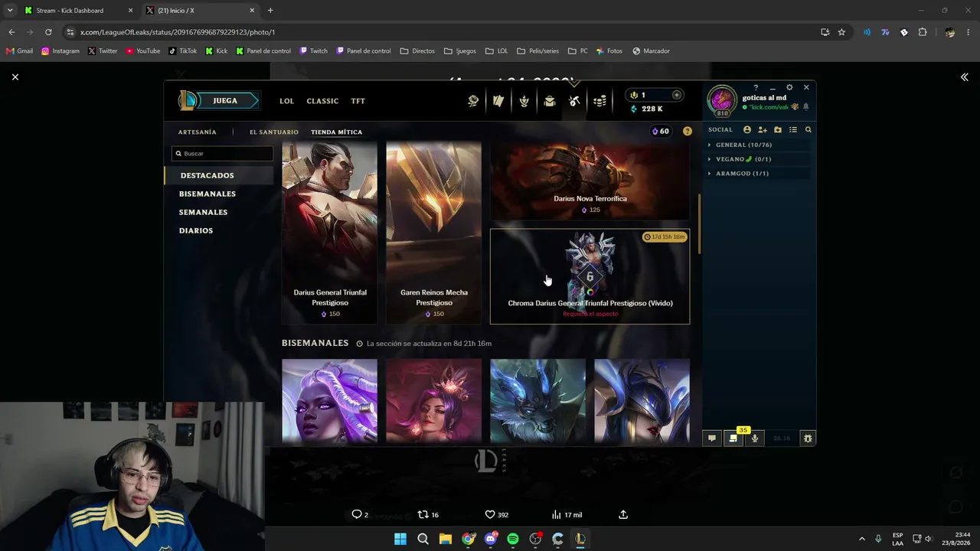Open the Directos bookmarks folder

tap(417, 51)
